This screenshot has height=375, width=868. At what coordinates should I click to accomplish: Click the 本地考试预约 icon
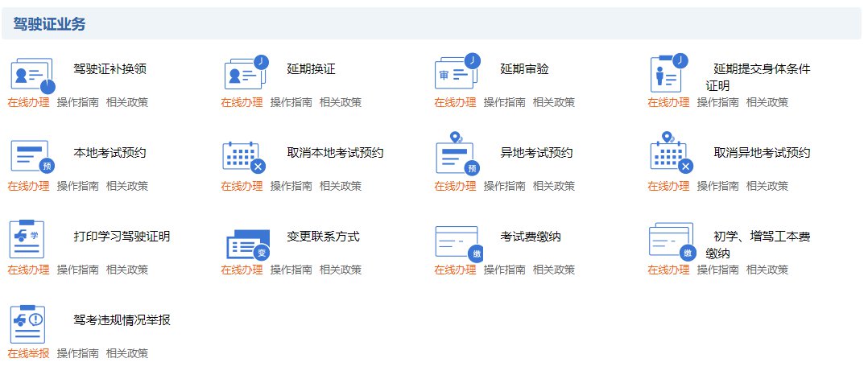(x=32, y=156)
